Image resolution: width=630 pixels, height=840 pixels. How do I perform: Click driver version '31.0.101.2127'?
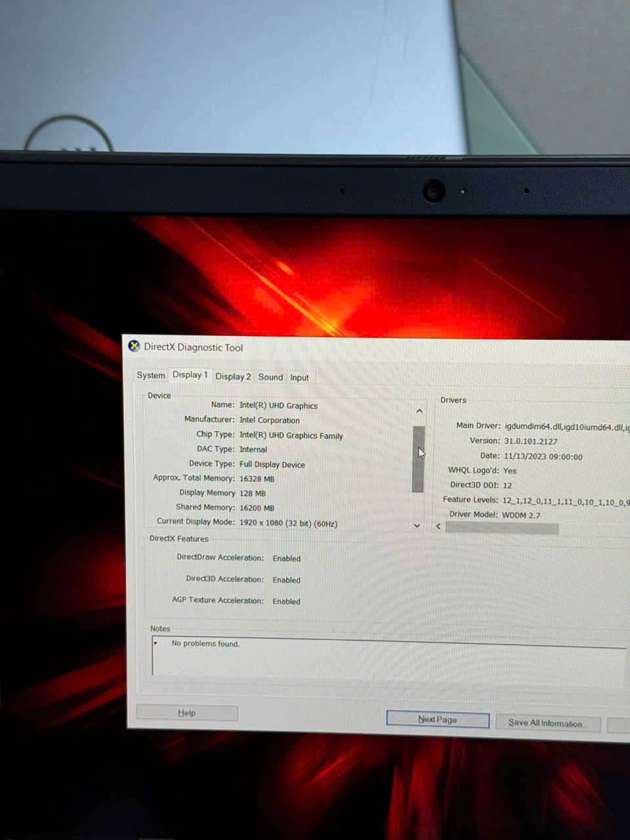530,442
